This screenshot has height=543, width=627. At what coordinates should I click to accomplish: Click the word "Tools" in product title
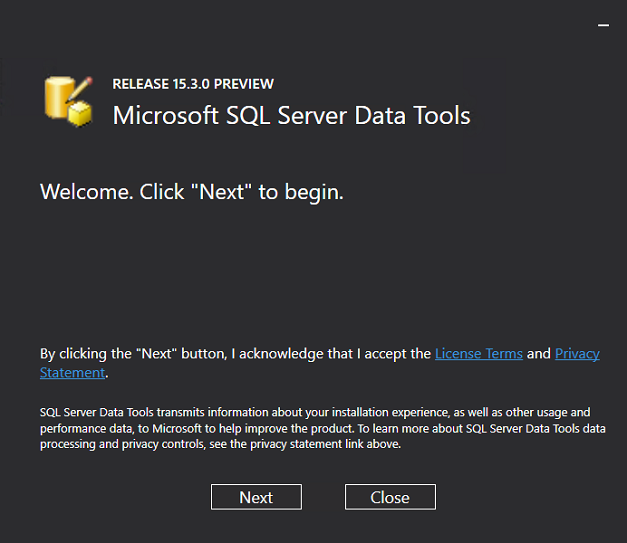pyautogui.click(x=440, y=115)
